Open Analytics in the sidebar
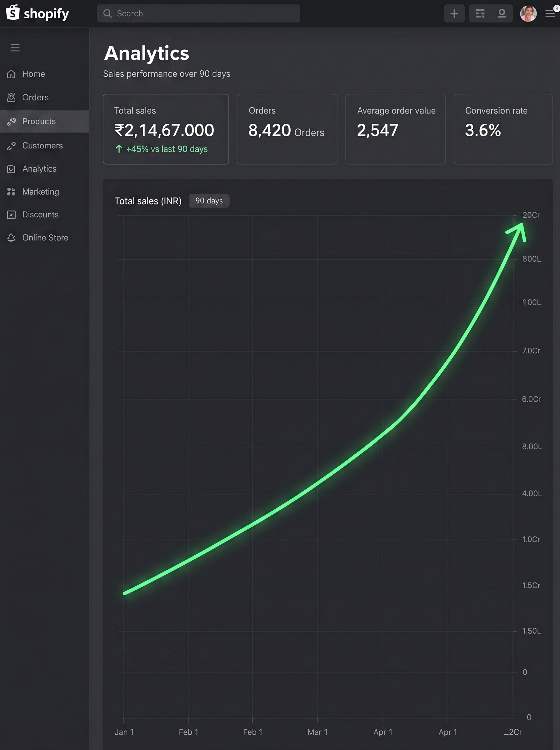Screen dimensions: 560x750 pos(44,169)
